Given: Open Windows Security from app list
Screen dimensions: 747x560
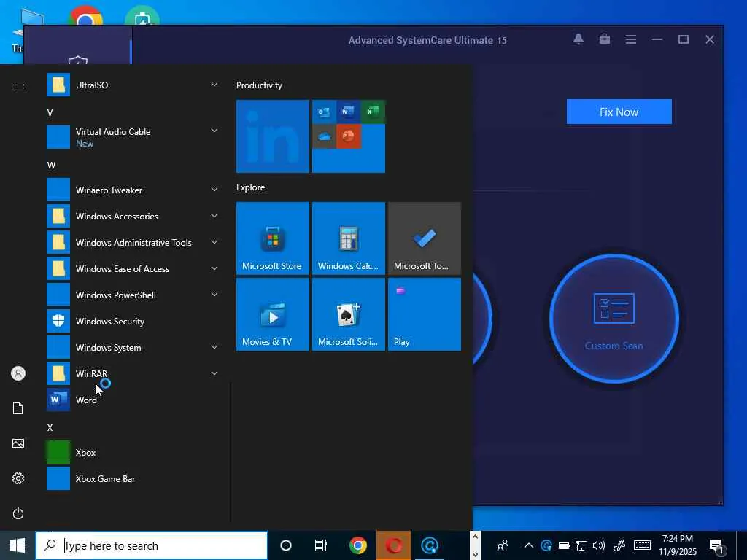Looking at the screenshot, I should [x=133, y=322].
